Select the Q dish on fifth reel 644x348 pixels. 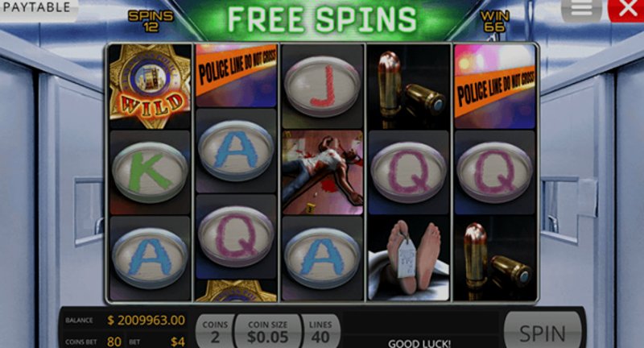click(495, 172)
